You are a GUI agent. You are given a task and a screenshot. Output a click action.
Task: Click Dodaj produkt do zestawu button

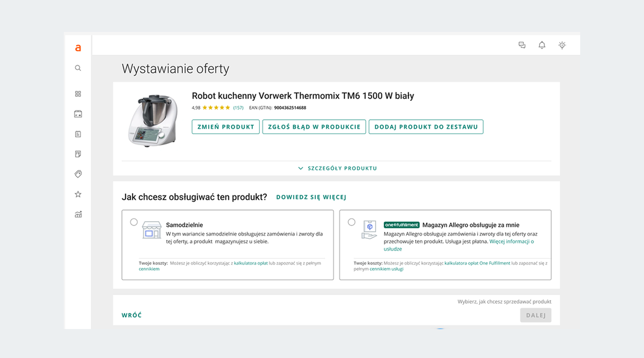pos(426,127)
